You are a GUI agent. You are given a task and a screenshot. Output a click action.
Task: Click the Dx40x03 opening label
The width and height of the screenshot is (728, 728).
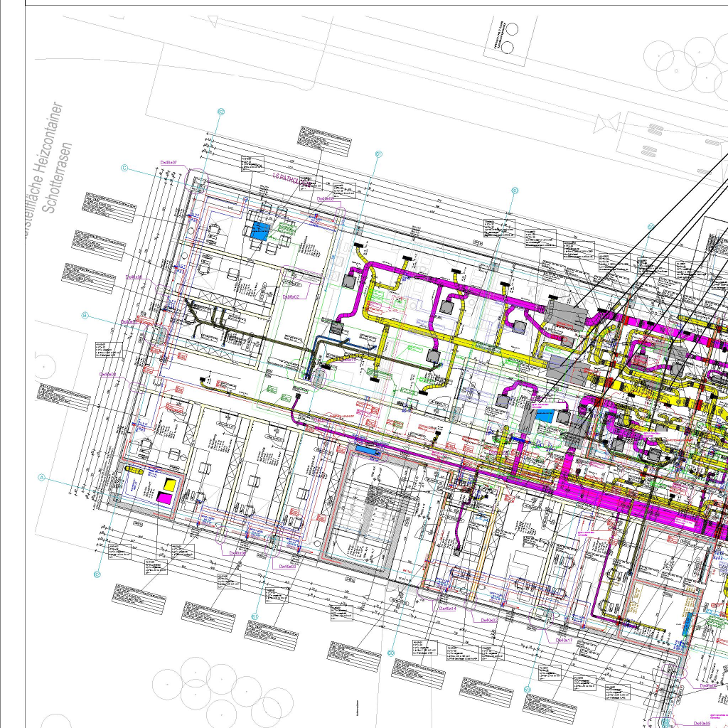(x=287, y=567)
